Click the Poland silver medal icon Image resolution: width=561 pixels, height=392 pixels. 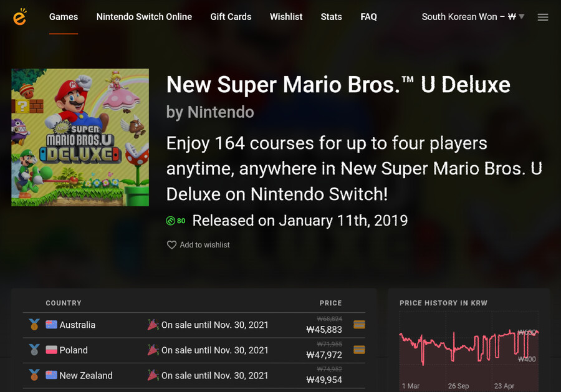[x=34, y=350]
